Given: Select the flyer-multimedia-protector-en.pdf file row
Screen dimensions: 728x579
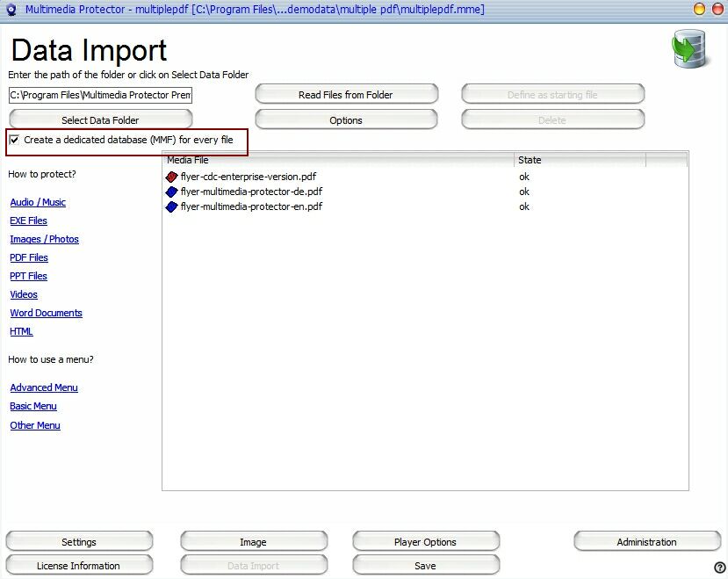Looking at the screenshot, I should (251, 206).
